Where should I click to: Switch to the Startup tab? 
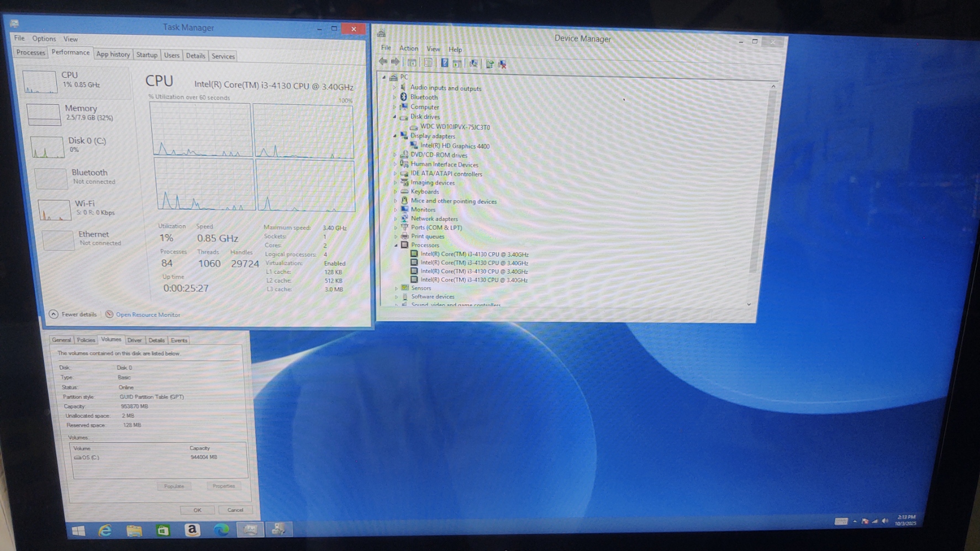pos(146,55)
